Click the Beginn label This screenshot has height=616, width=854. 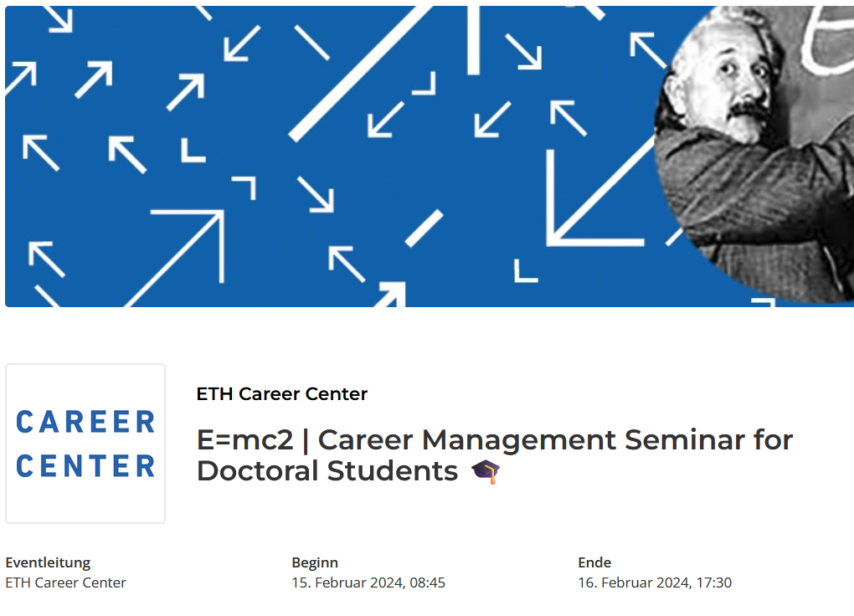tap(315, 562)
